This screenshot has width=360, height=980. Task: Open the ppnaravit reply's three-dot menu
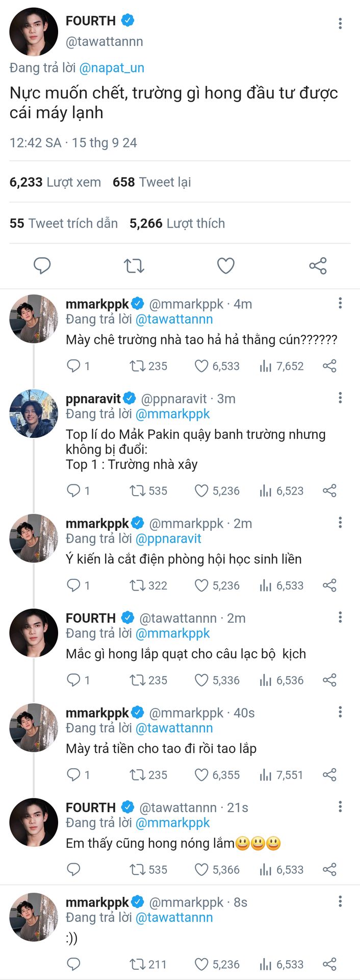340,398
